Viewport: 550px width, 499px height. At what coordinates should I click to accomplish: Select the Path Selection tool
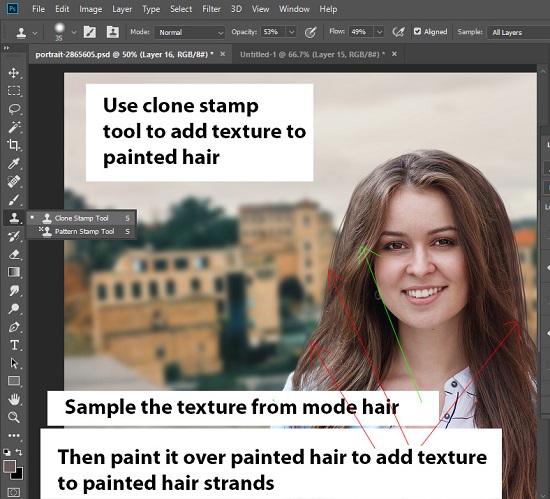[x=14, y=363]
